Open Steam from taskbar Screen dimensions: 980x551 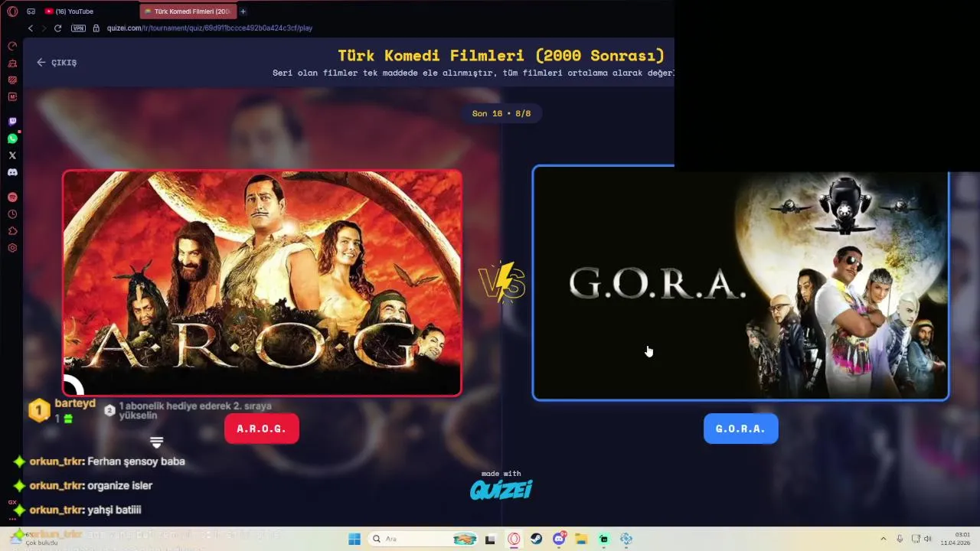click(x=537, y=539)
